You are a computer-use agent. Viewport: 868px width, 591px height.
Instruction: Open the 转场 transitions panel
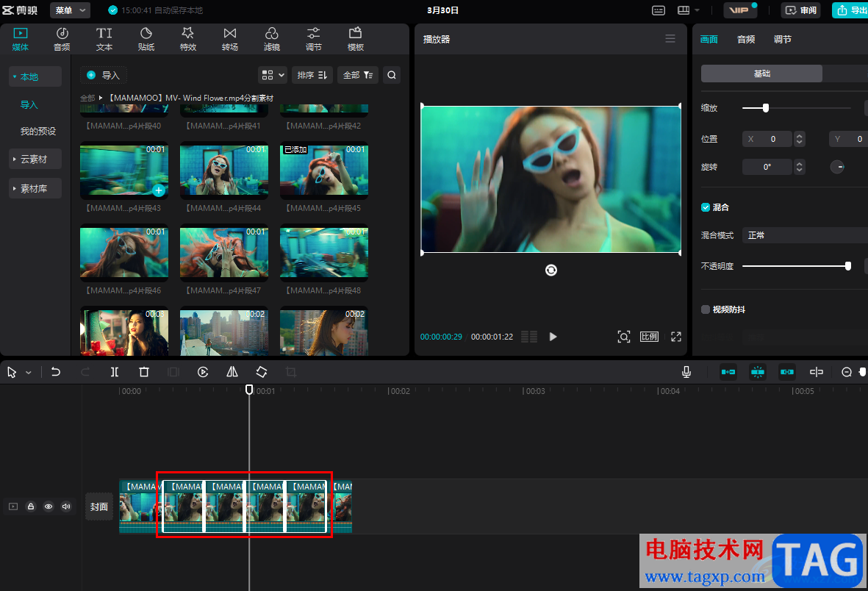(230, 39)
